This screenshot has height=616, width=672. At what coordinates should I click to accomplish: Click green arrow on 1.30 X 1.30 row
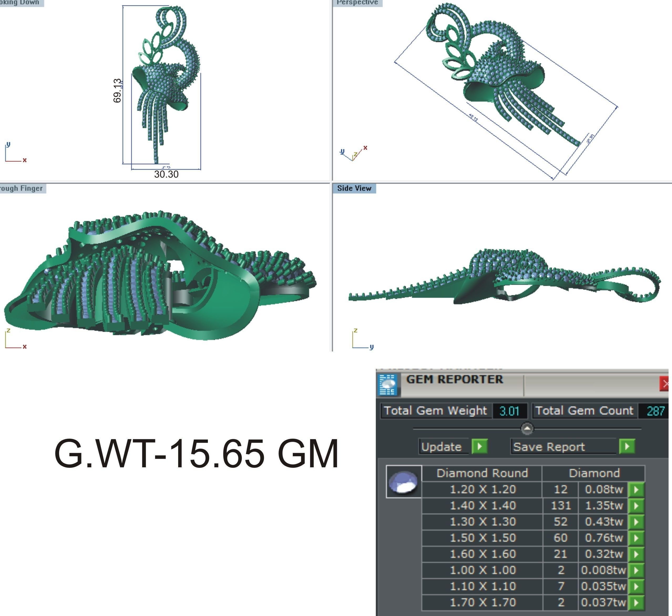pyautogui.click(x=636, y=522)
